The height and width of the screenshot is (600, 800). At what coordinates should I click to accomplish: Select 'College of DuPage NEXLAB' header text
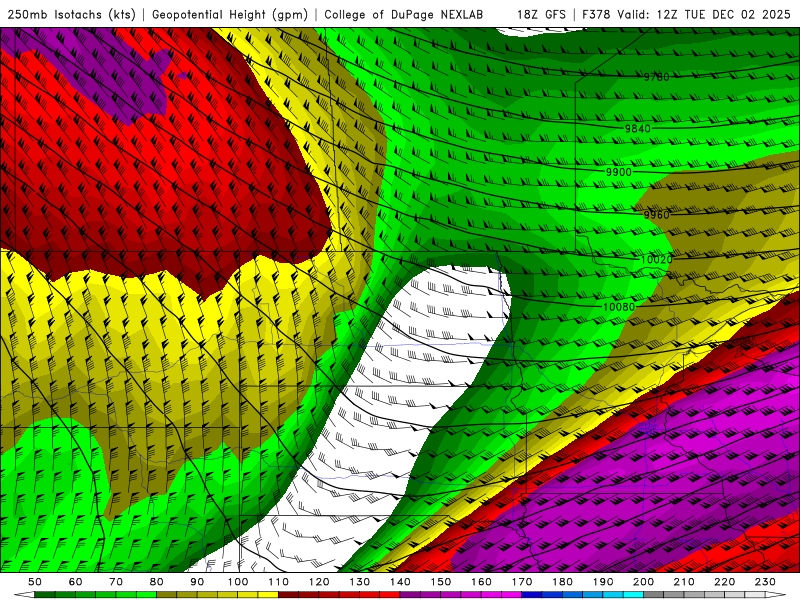point(404,15)
